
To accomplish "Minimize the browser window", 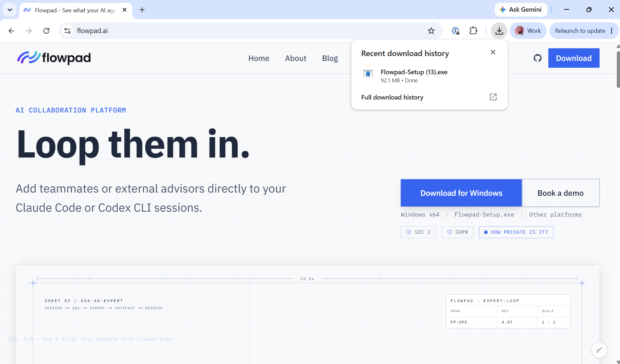I will pyautogui.click(x=566, y=10).
